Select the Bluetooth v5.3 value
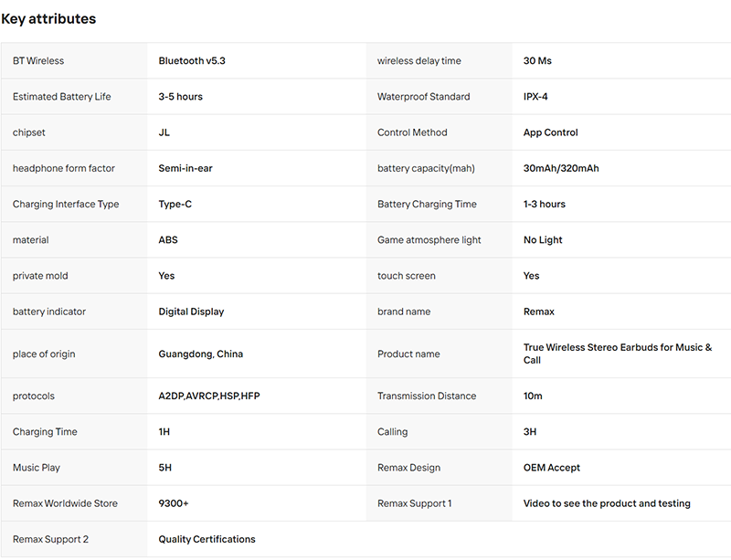Viewport: 731px width, 560px height. 192,60
